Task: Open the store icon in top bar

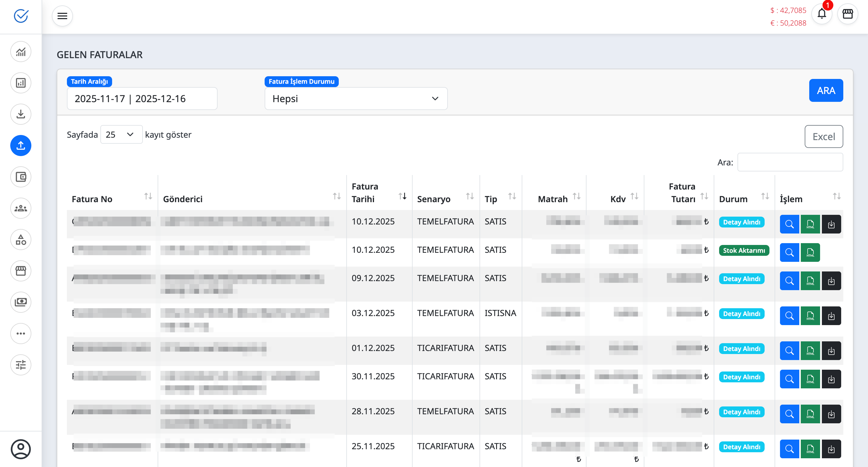Action: click(x=848, y=14)
